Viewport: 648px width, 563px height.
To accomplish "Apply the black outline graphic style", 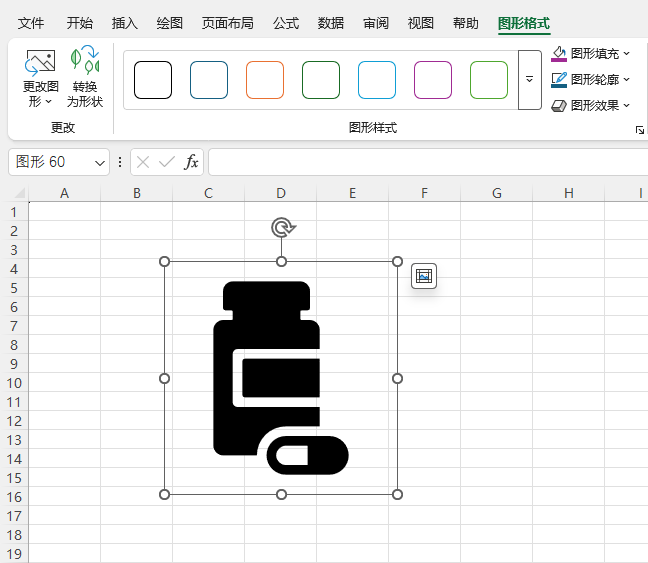I will [x=153, y=80].
